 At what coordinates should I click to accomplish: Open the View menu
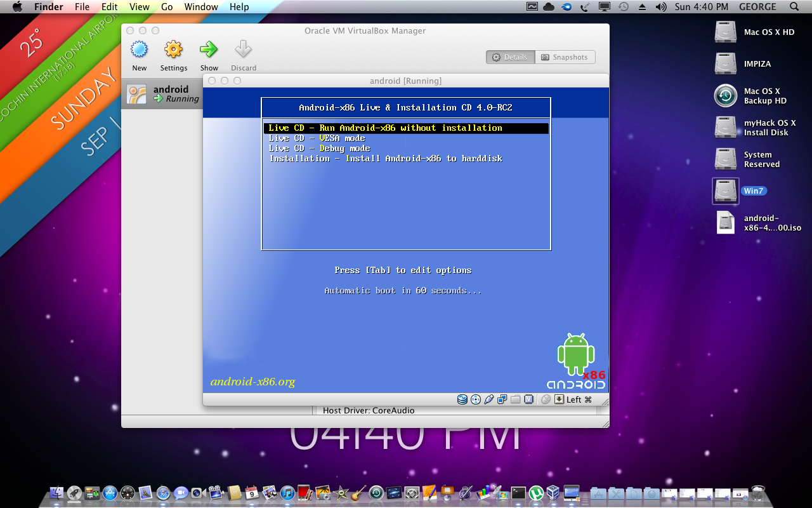point(140,7)
